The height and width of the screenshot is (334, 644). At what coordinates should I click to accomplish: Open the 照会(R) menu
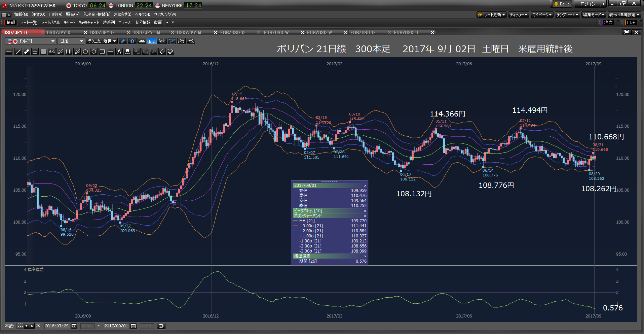pos(73,14)
